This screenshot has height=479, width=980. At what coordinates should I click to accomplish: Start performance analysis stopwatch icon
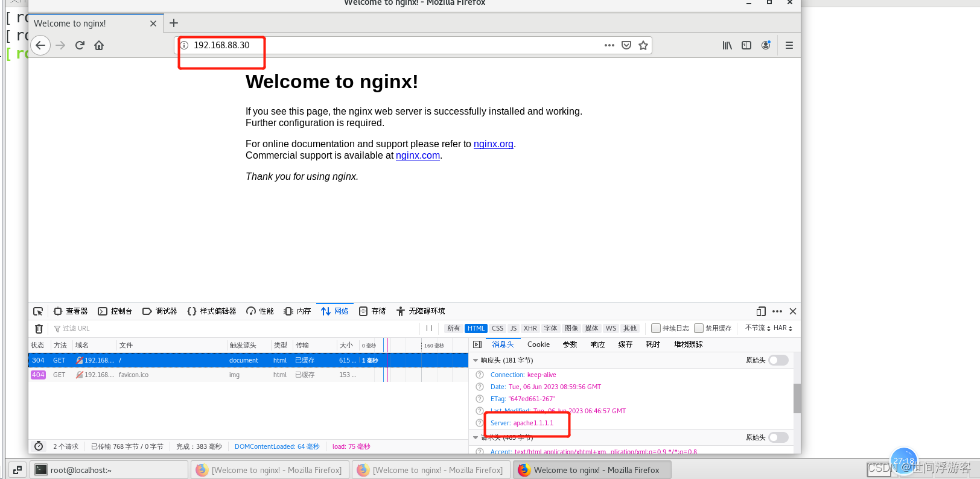tap(39, 446)
